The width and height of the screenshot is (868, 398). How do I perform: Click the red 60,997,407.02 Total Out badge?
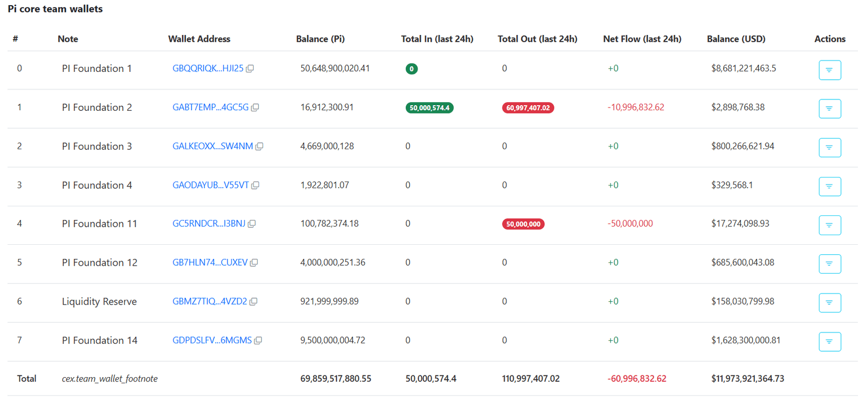click(528, 108)
